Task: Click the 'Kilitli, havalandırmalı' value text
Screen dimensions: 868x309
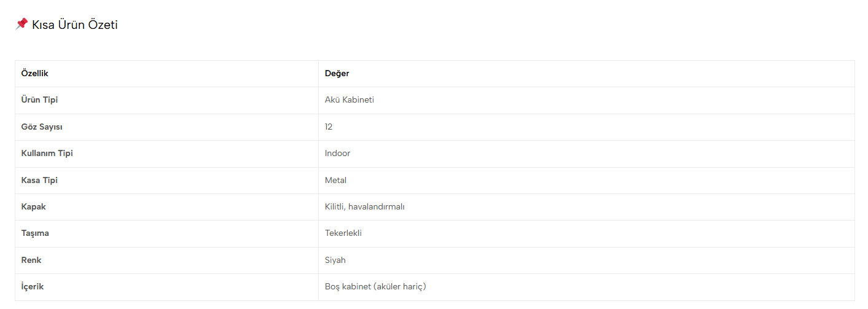Action: (364, 207)
